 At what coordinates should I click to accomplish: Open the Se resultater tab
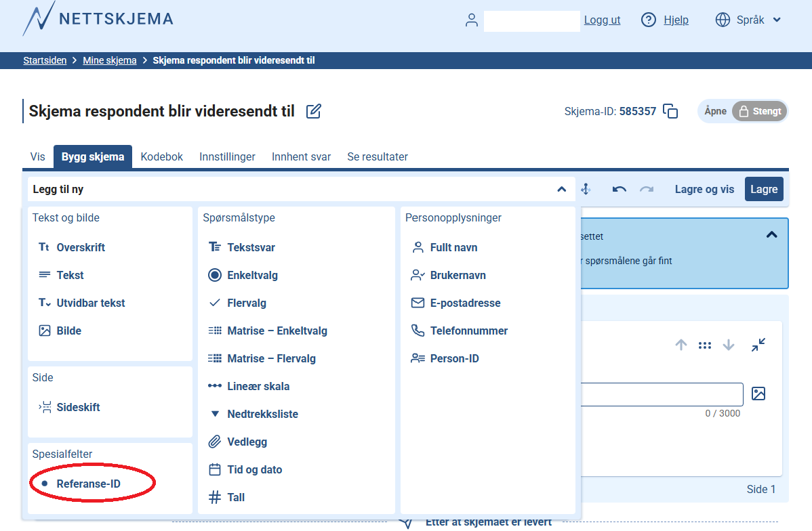378,157
